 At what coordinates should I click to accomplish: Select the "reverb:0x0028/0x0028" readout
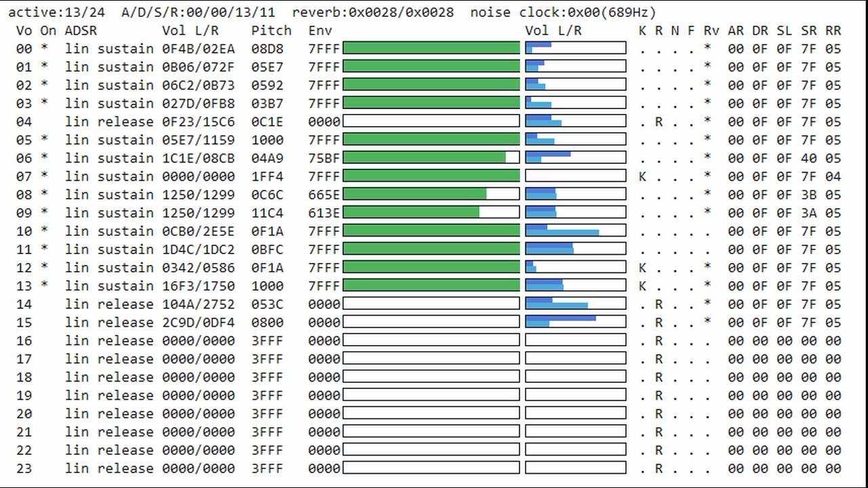coord(373,12)
